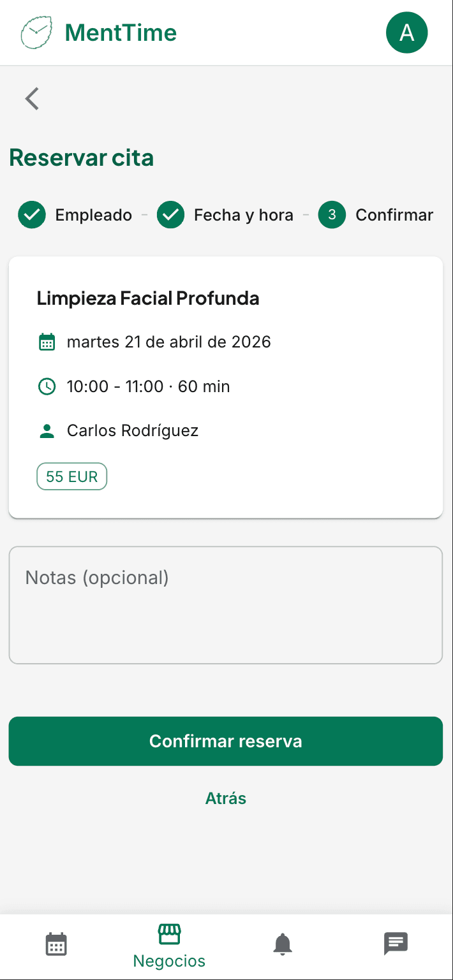The image size is (453, 980).
Task: Select the Empleado step label
Action: [93, 215]
